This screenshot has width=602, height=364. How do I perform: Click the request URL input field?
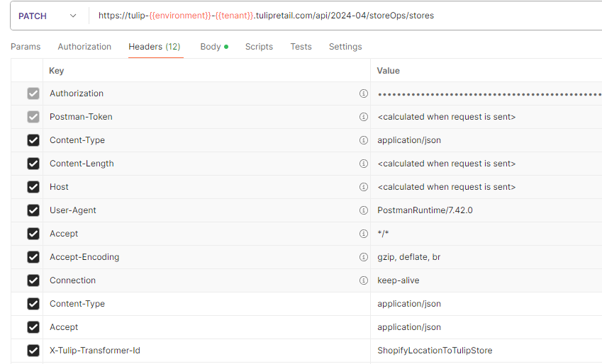tap(340, 16)
